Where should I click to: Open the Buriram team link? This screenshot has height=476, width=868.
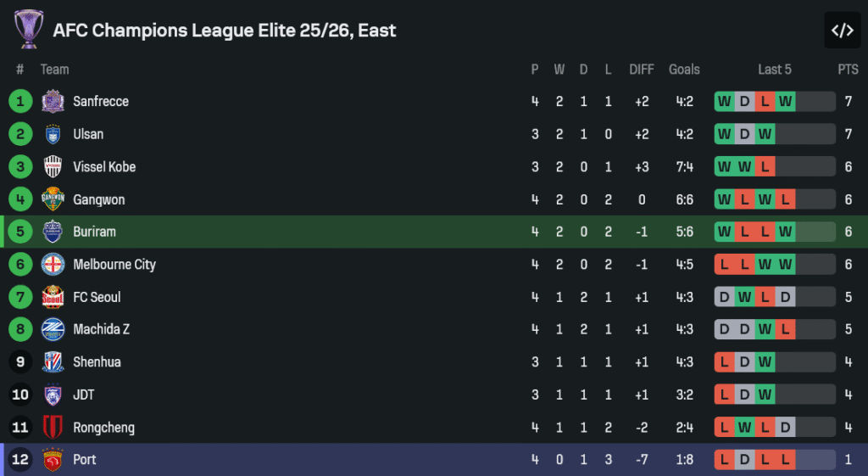[94, 232]
